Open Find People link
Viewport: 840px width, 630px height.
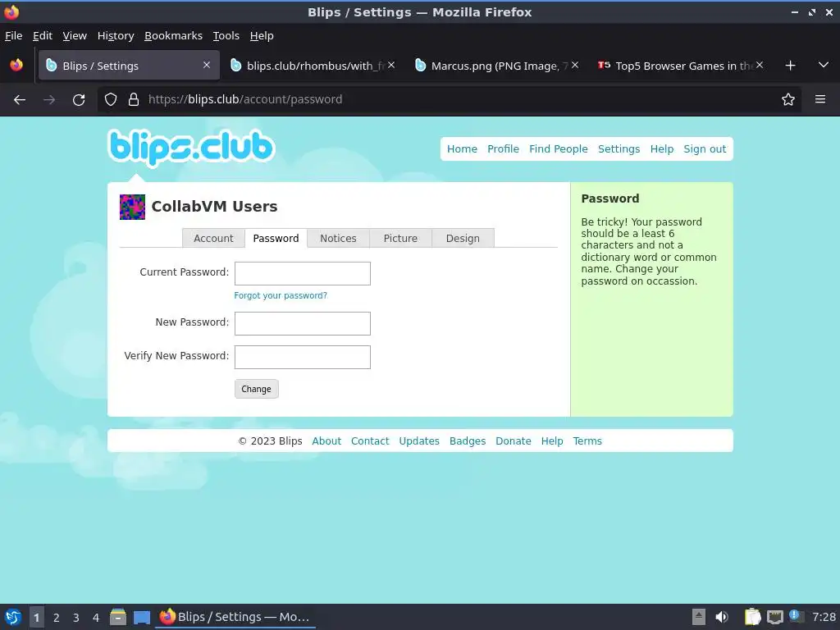[558, 149]
